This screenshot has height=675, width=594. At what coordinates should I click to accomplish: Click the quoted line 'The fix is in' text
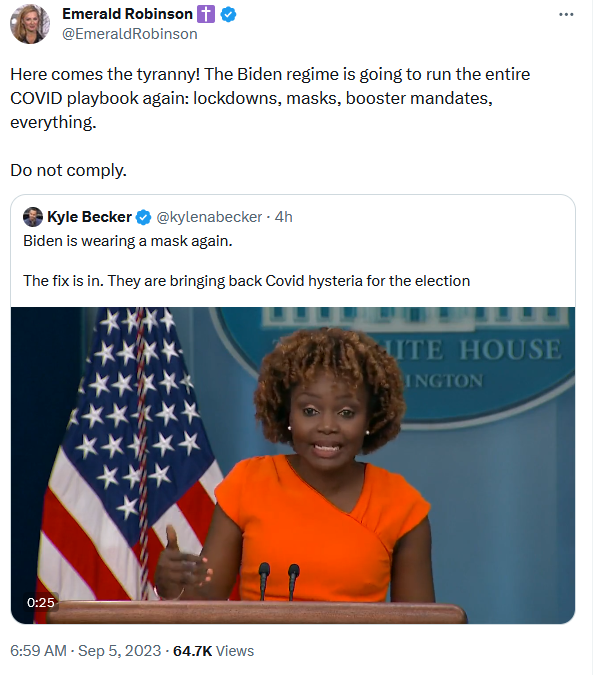63,281
